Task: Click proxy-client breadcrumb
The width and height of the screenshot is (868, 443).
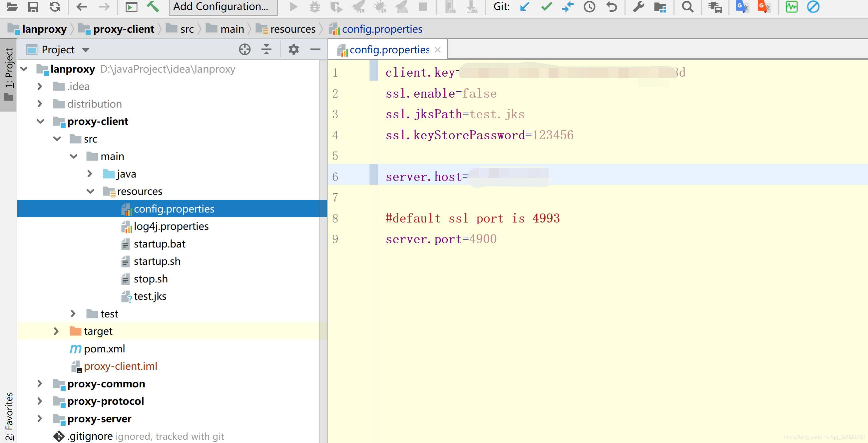Action: coord(117,29)
